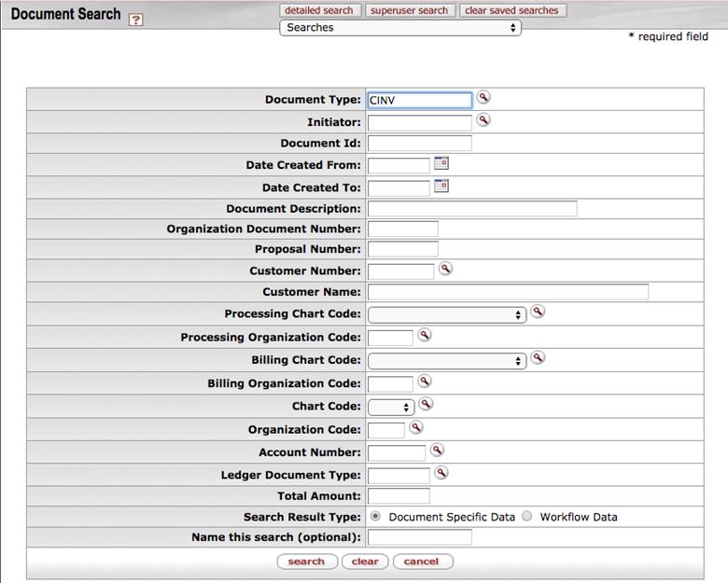Expand the Processing Chart Code dropdown

[x=447, y=314]
